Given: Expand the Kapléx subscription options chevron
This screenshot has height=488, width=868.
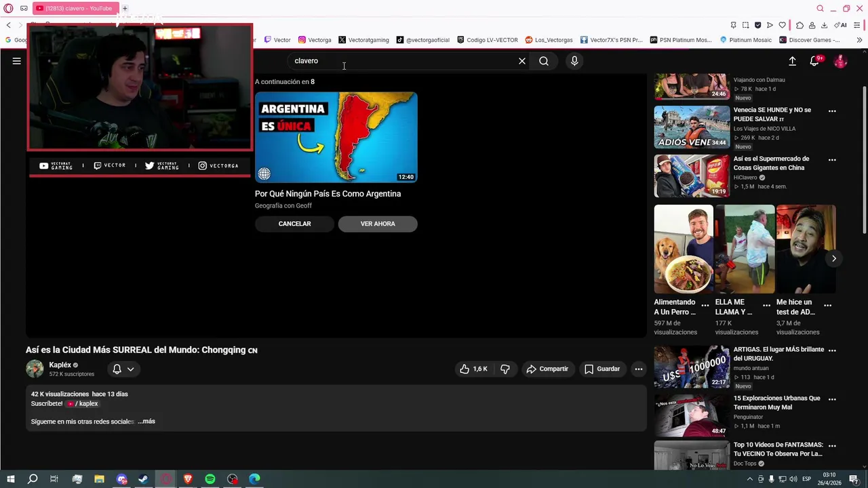Looking at the screenshot, I should click(130, 369).
